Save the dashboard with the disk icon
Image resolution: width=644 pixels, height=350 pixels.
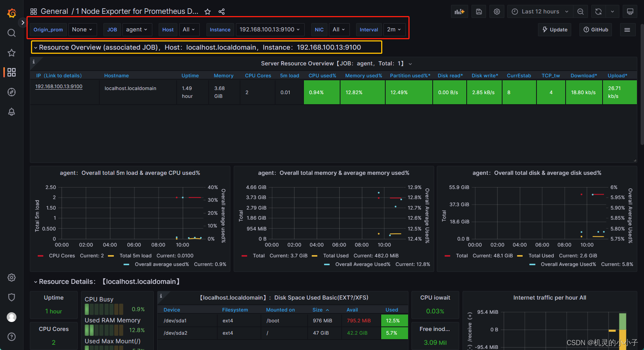click(479, 12)
